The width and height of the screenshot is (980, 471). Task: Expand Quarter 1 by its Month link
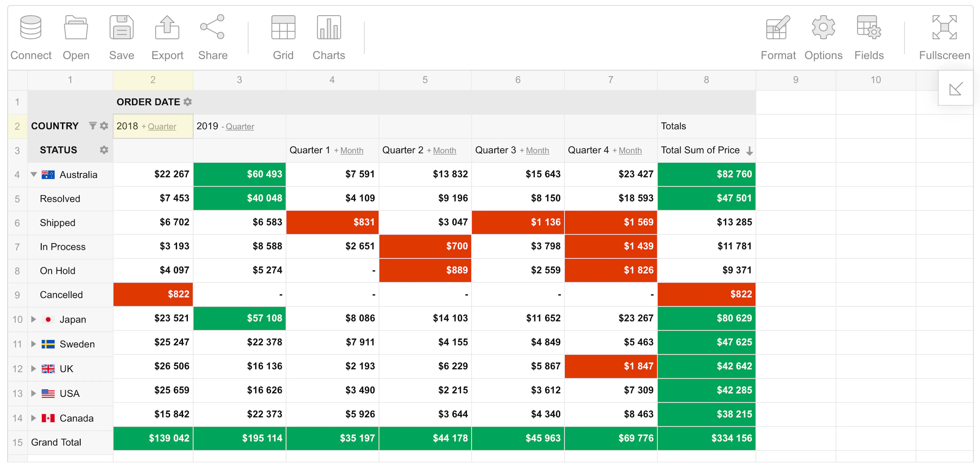click(351, 151)
